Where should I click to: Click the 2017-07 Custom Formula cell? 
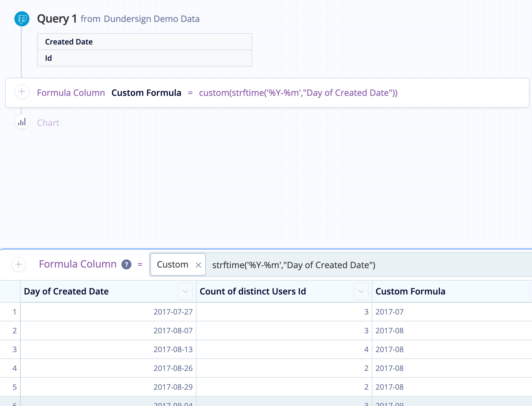pos(452,312)
